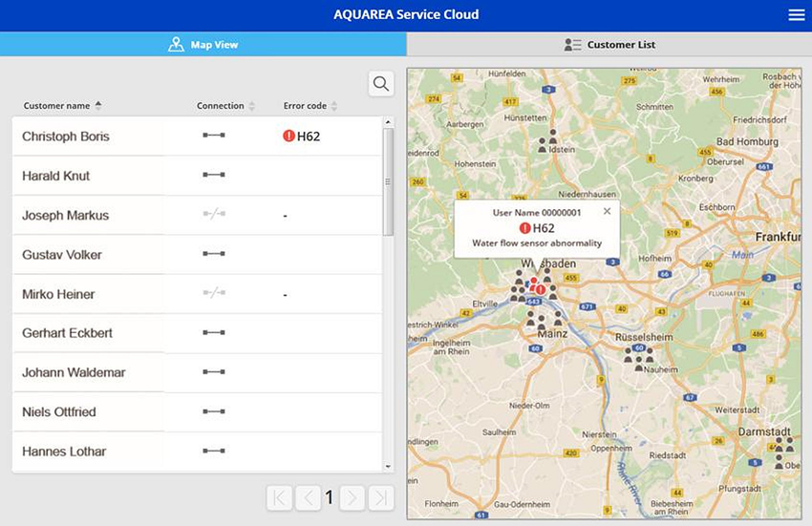Select customer Joseph Markus

pyautogui.click(x=198, y=216)
